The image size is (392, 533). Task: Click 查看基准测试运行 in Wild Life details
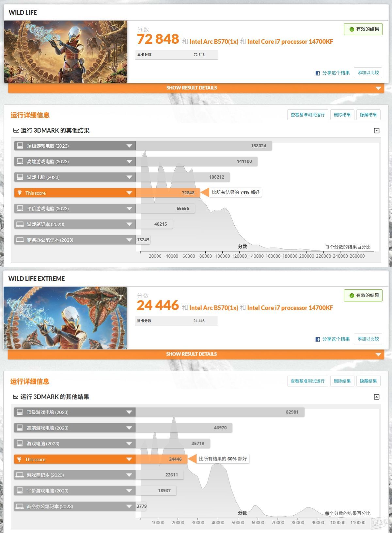[307, 115]
